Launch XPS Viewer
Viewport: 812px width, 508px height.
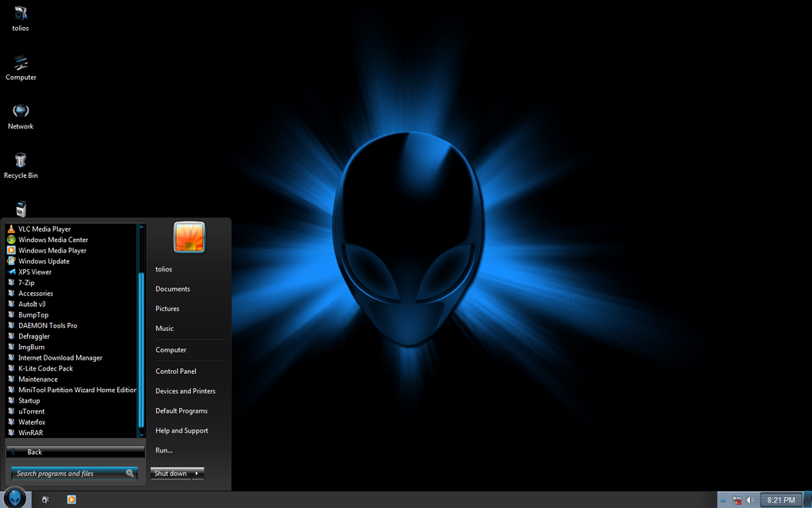pyautogui.click(x=36, y=271)
